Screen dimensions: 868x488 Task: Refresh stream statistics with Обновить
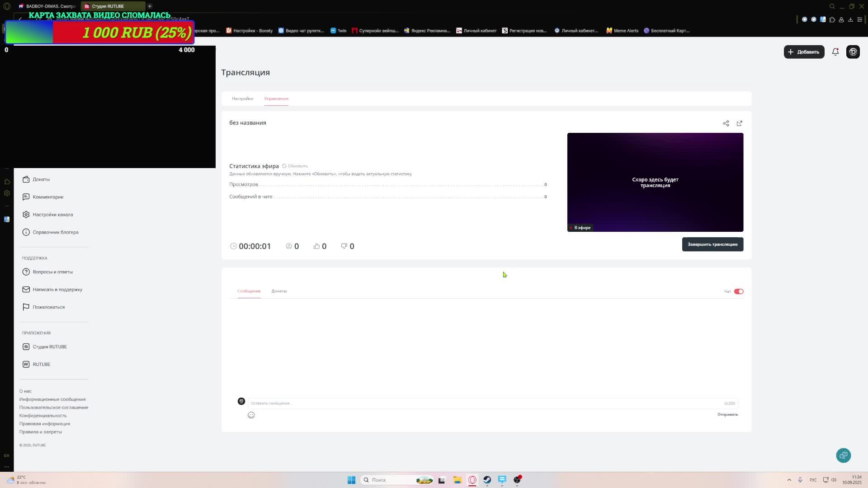tap(295, 166)
